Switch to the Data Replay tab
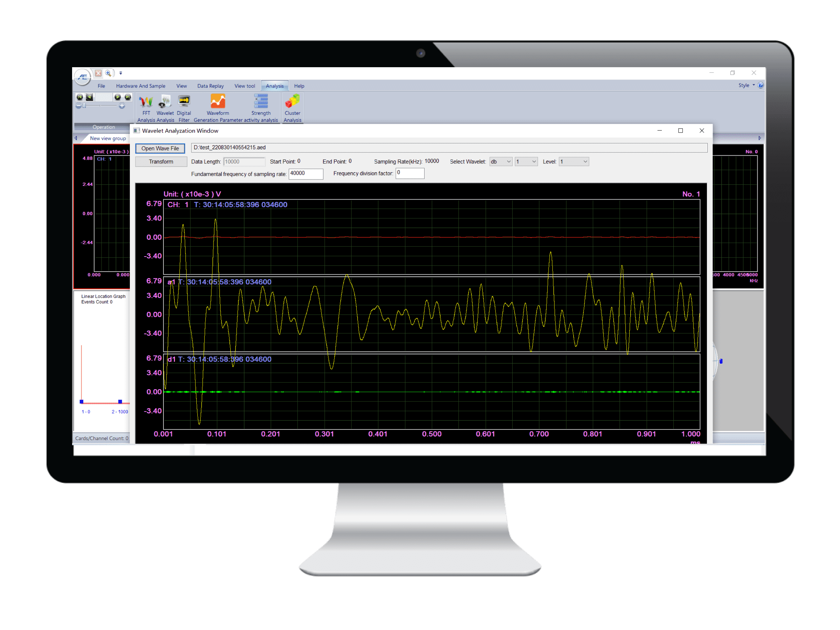The height and width of the screenshot is (630, 840). click(210, 86)
